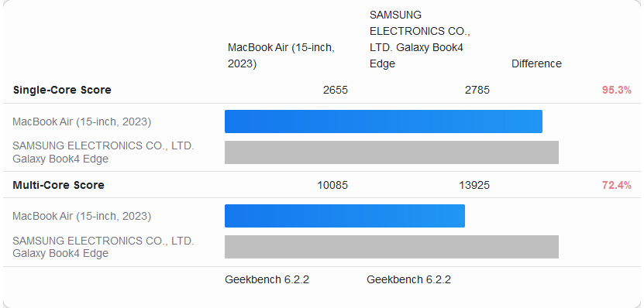Click the gray Samsung single-core bar
The image size is (644, 308).
tap(391, 152)
